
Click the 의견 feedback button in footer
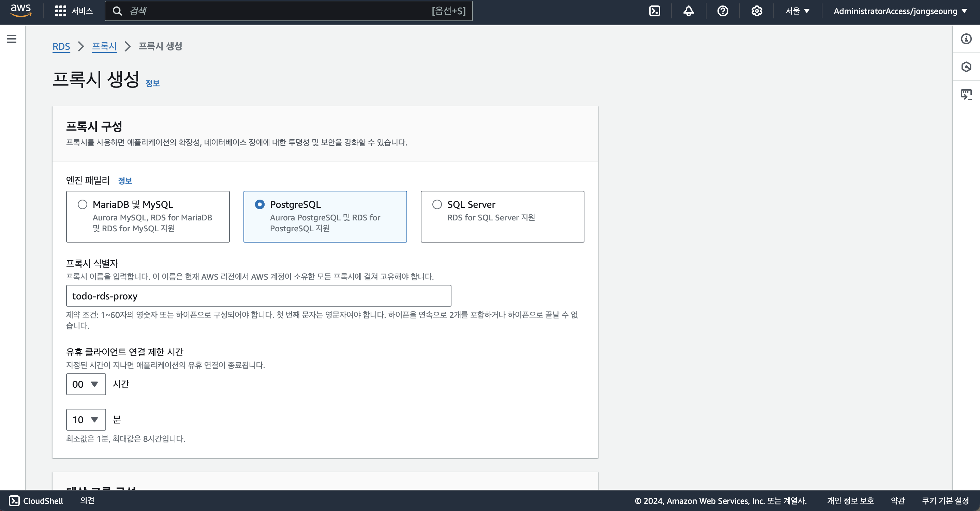click(x=87, y=500)
